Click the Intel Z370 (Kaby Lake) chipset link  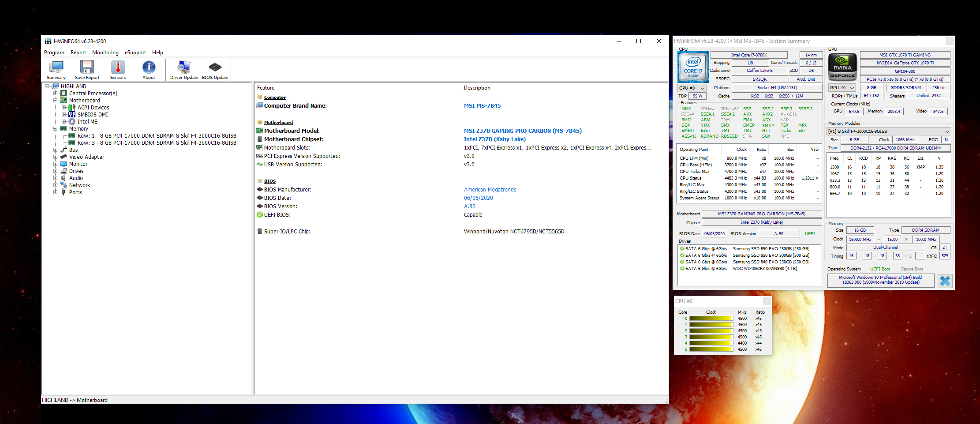(495, 139)
